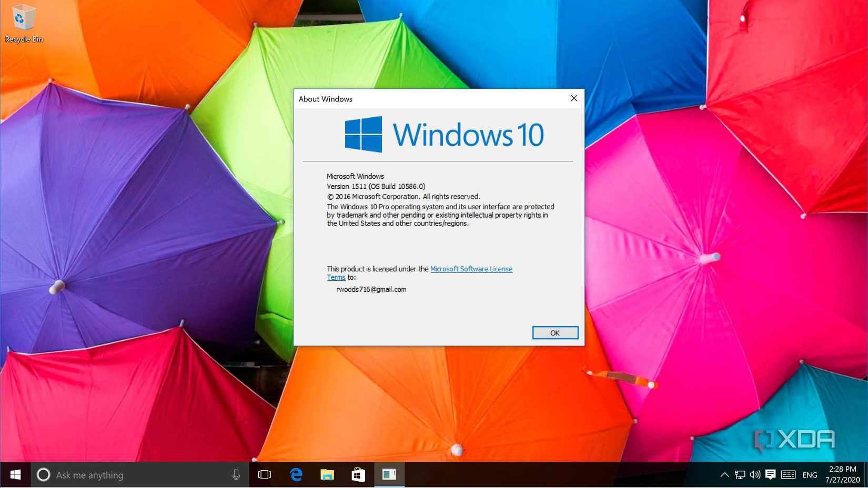Close the About Windows dialog

(574, 98)
